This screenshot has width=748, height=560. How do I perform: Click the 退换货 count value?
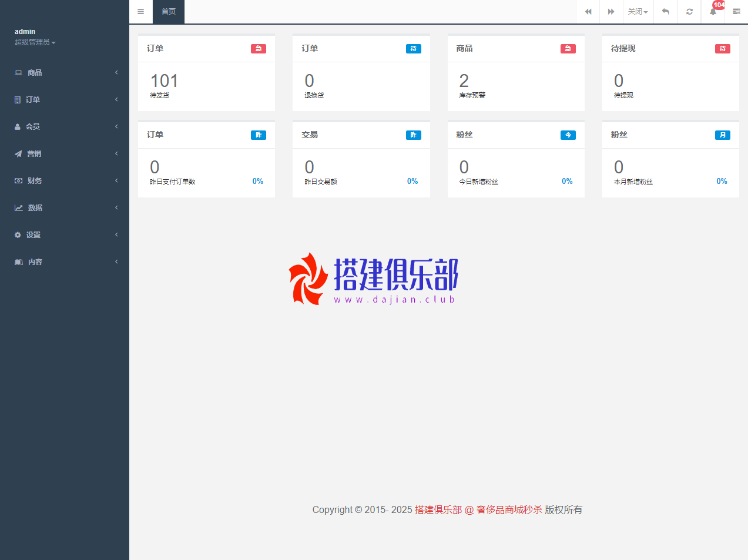pos(309,81)
